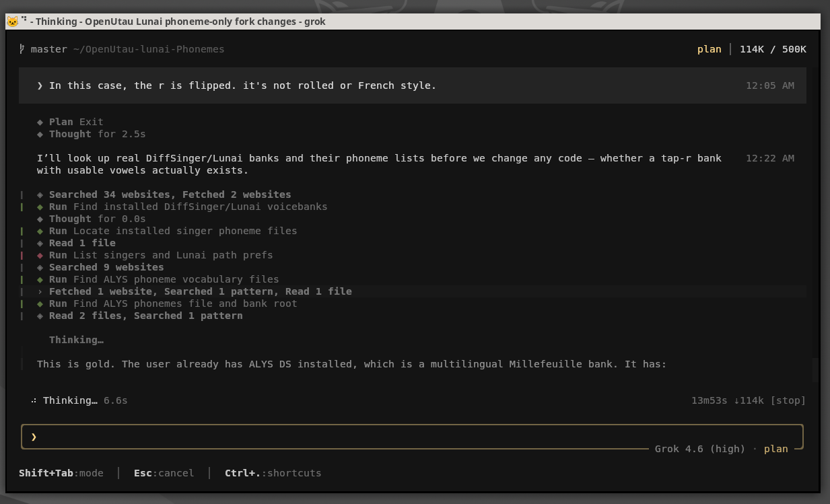Click the [stop] button to halt generation

click(788, 400)
